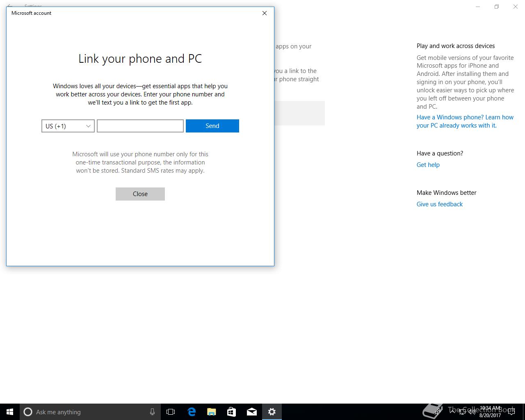This screenshot has height=420, width=525.
Task: Click the blue Send button
Action: point(212,126)
